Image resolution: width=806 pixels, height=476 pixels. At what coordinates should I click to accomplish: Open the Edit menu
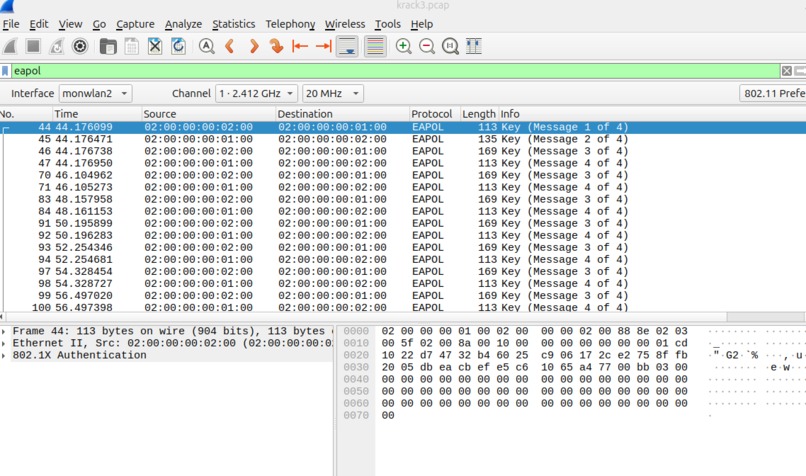click(x=39, y=24)
